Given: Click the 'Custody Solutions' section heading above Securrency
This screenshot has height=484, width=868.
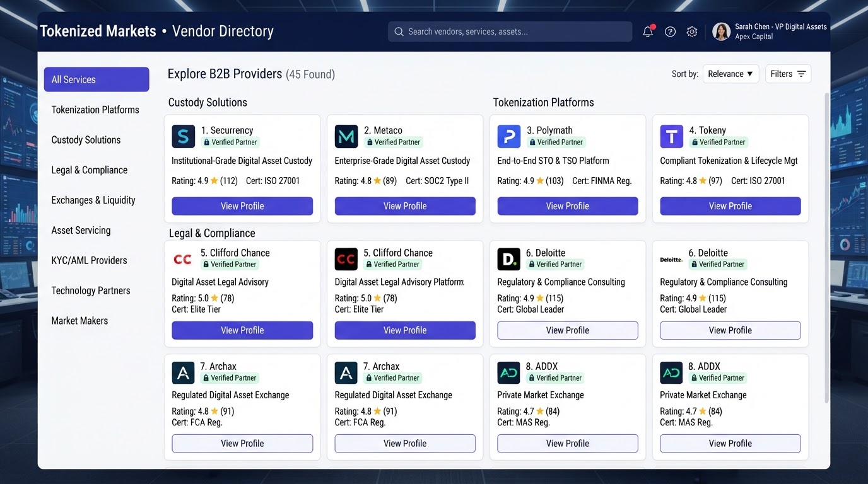Looking at the screenshot, I should pos(208,102).
